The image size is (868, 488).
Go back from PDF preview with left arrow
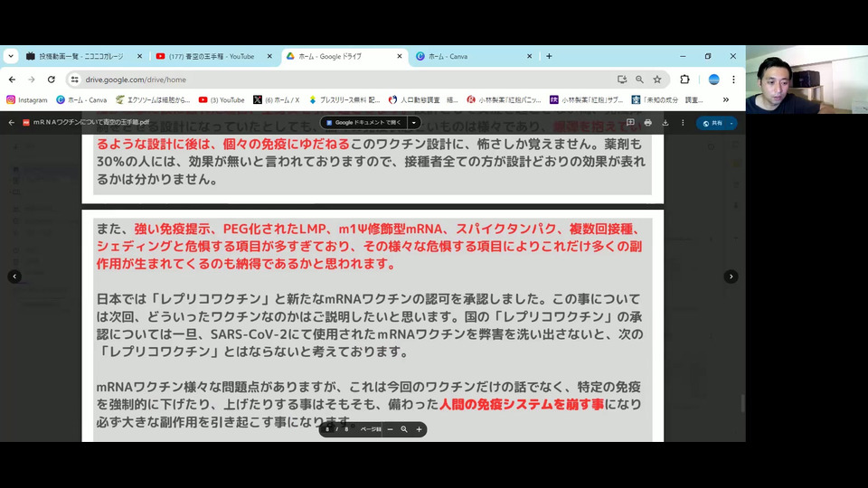[x=11, y=122]
